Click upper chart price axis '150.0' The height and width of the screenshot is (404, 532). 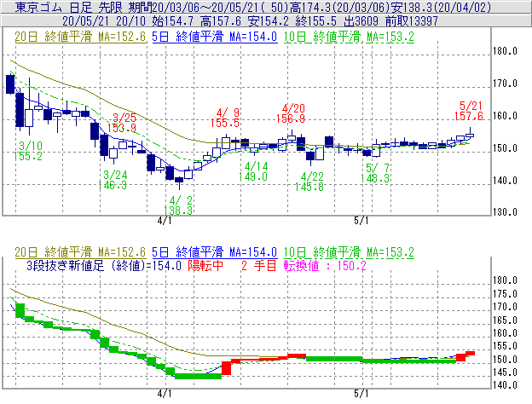(x=505, y=148)
